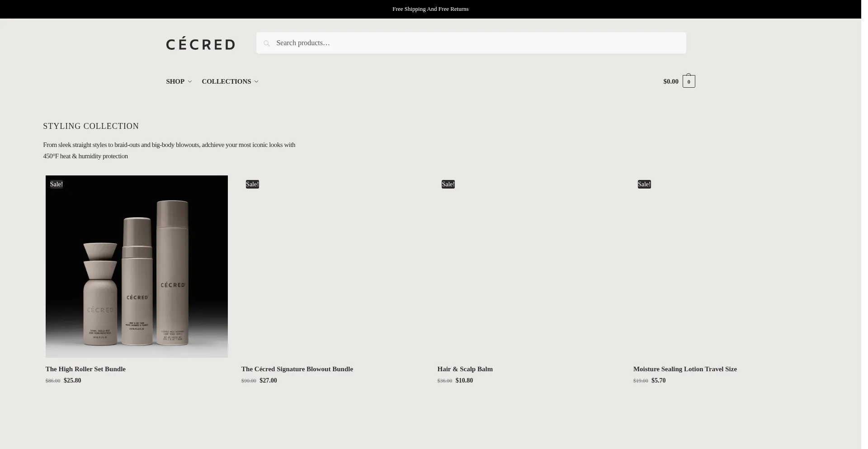Click the collection description paragraph

[x=169, y=150]
